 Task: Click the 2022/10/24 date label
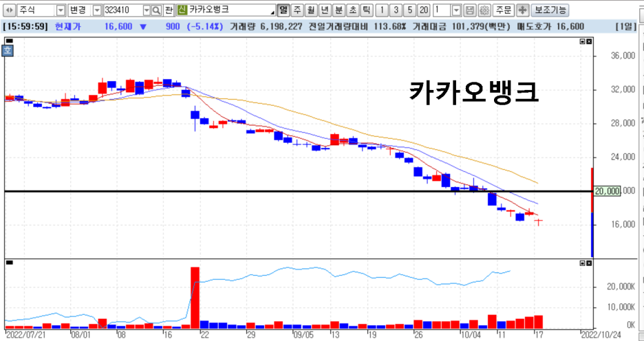point(602,334)
